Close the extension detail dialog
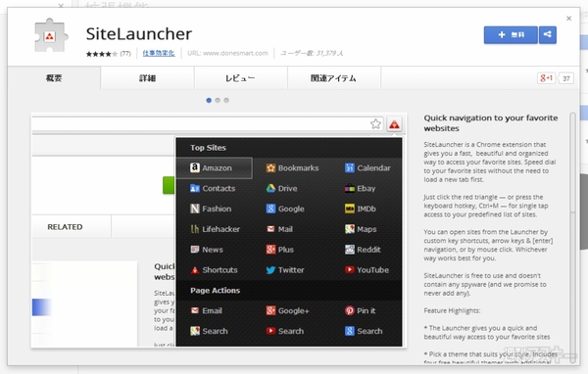 pos(568,19)
